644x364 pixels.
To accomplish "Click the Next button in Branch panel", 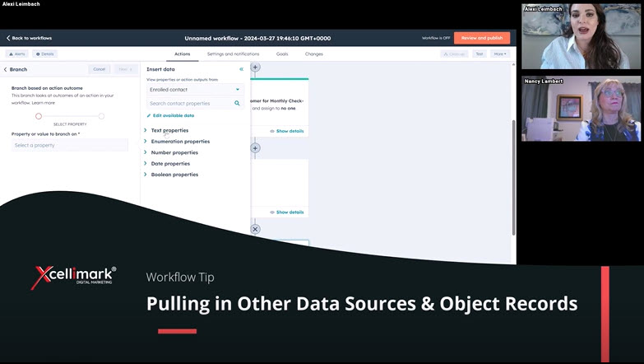I will [125, 69].
